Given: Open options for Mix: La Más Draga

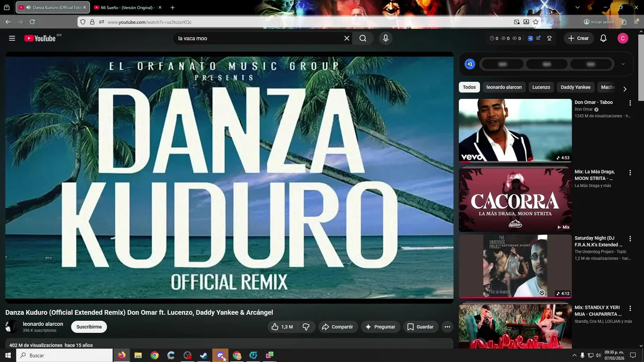Looking at the screenshot, I should click(x=630, y=173).
